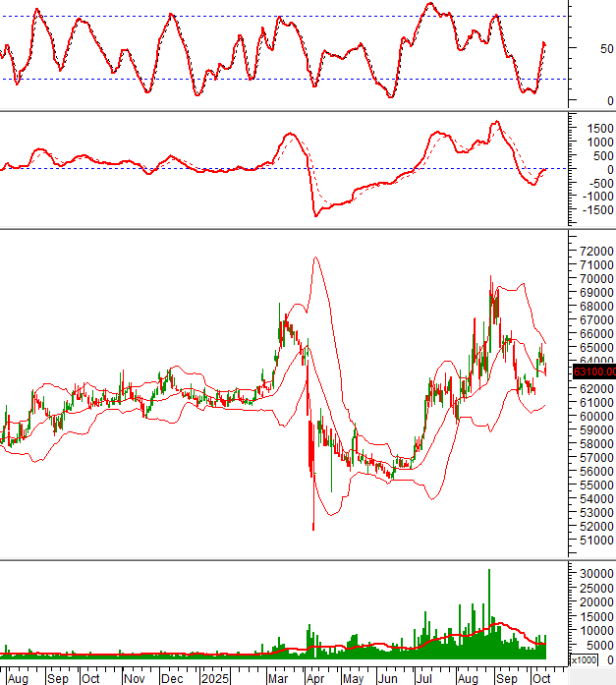Select the Nov month marker on the time axis
This screenshot has height=685, width=616.
[x=136, y=678]
